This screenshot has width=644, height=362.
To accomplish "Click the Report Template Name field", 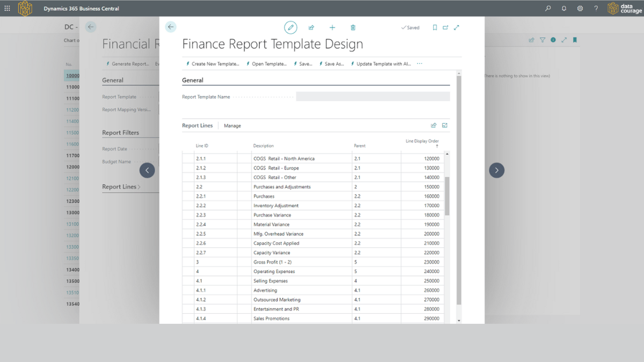I will 372,97.
